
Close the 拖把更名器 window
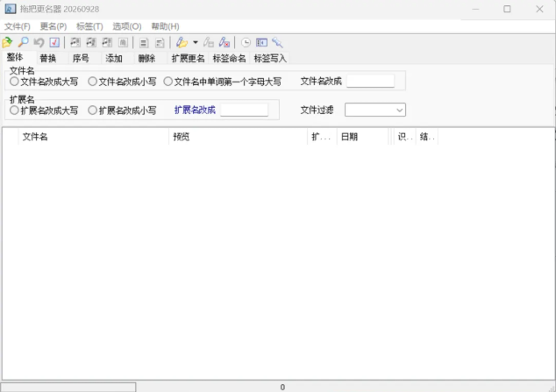click(x=539, y=9)
